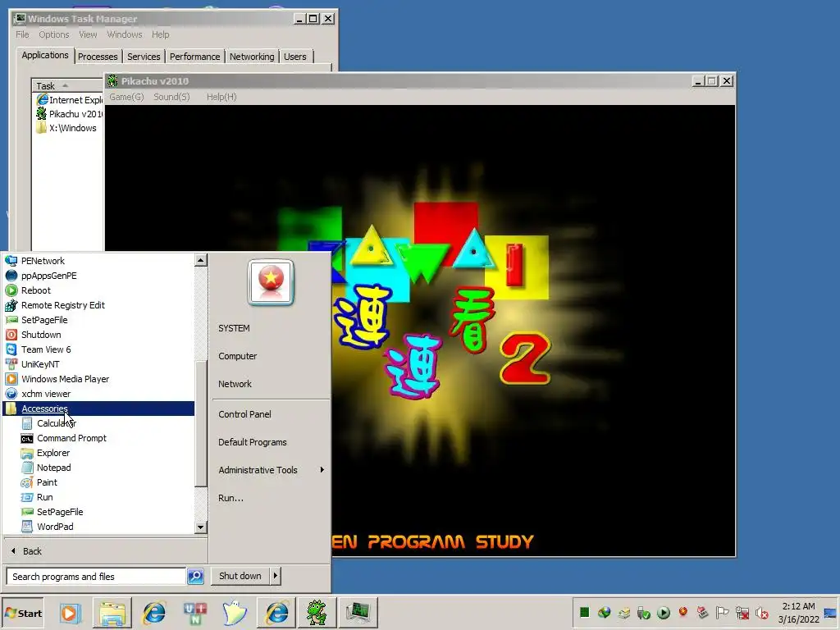Open xchm viewer

(x=46, y=394)
